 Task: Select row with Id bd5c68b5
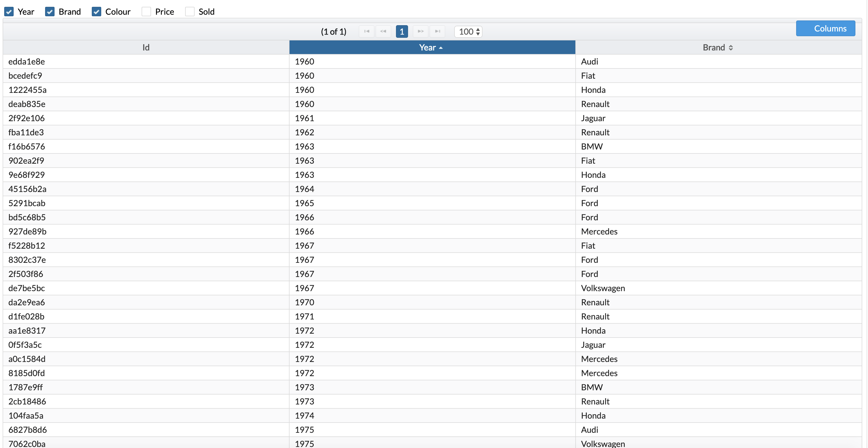pos(432,217)
